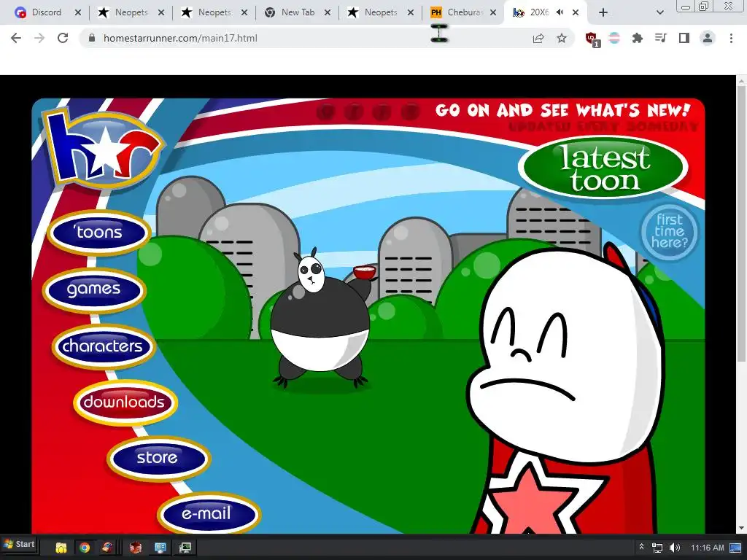The image size is (747, 560).
Task: Open the Chrome side panel
Action: point(684,38)
